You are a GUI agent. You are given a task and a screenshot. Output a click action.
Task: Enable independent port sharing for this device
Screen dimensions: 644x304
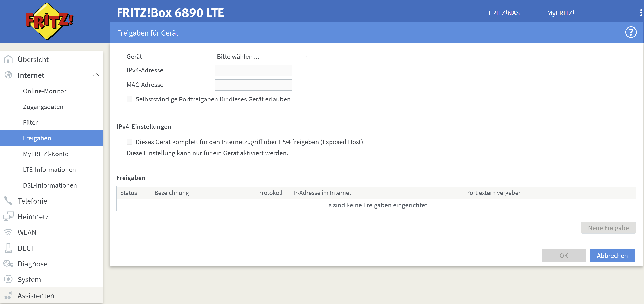pos(129,99)
